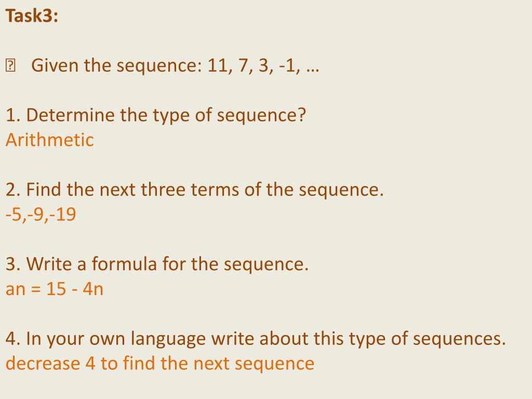Viewport: 532px width, 399px height.
Task: Click the formula 'an = 15 - 4n'
Action: 54,289
